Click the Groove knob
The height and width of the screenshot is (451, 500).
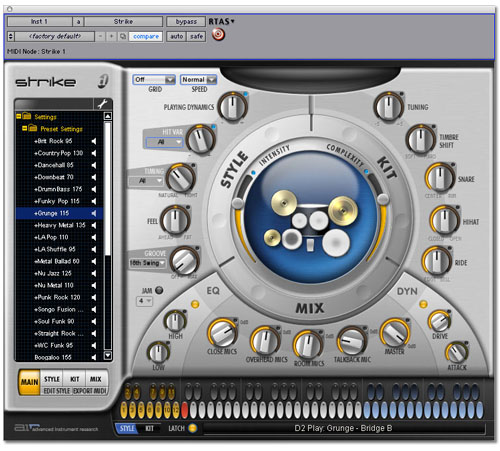pos(184,261)
